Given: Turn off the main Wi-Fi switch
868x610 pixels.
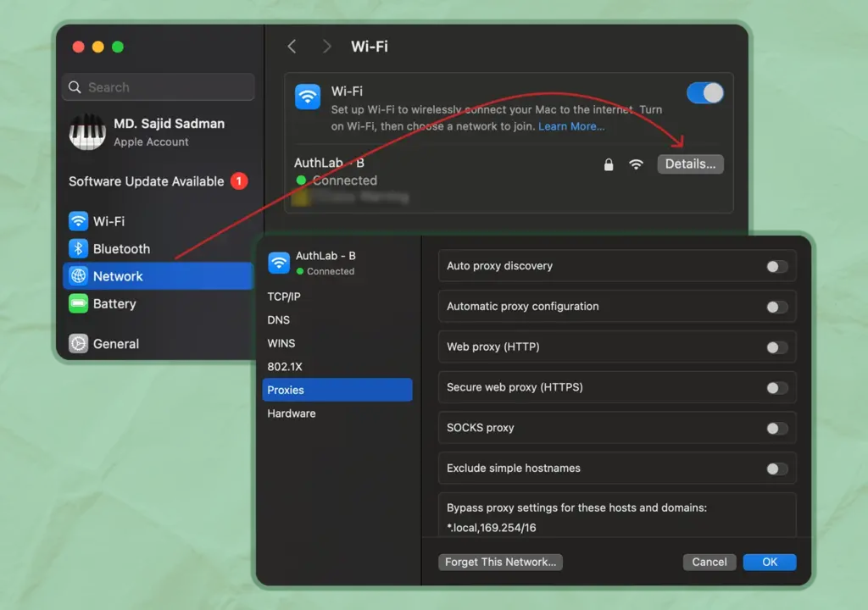Looking at the screenshot, I should point(704,93).
